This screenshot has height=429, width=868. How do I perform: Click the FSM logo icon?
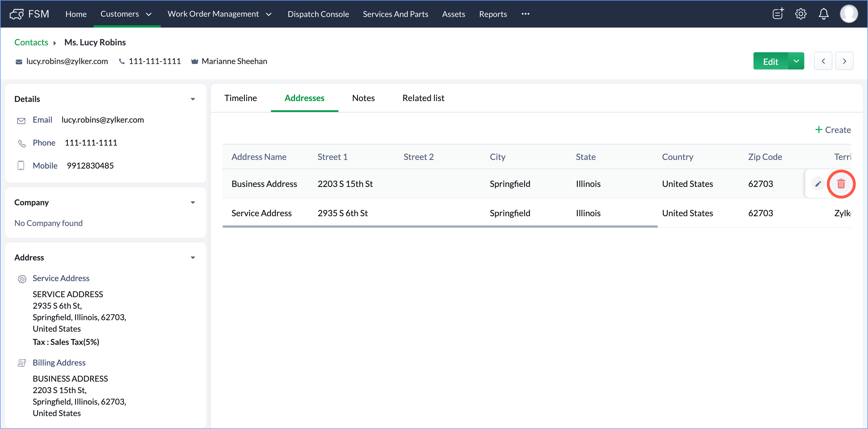(16, 14)
